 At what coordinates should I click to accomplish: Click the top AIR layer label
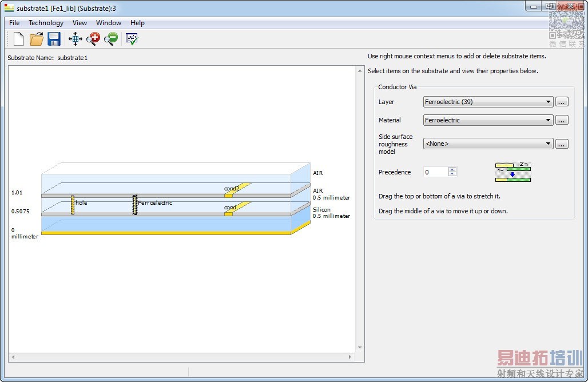[318, 173]
